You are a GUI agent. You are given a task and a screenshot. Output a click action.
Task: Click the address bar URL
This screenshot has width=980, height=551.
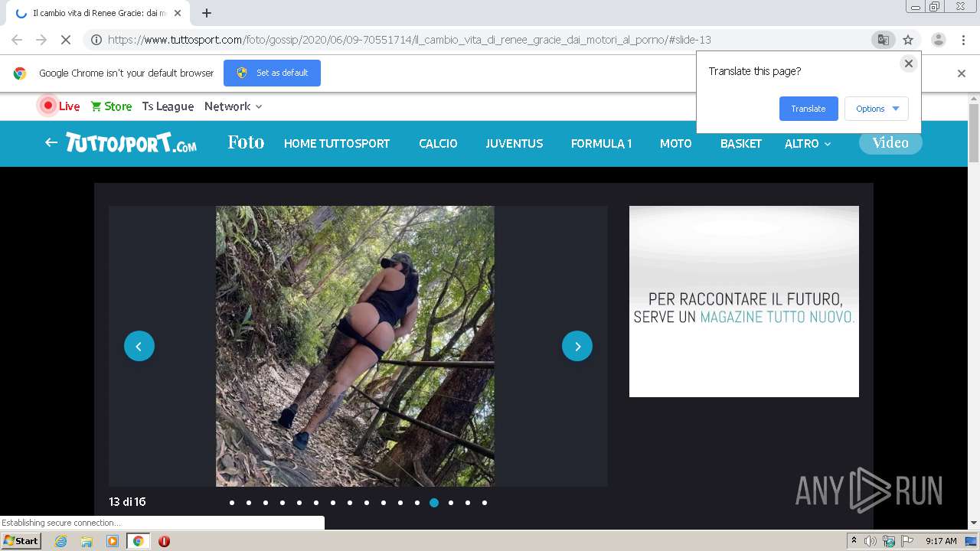(x=410, y=40)
